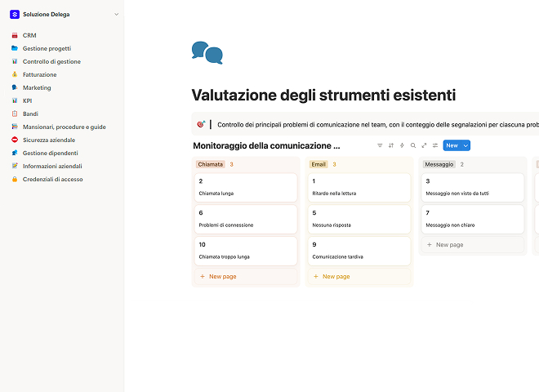Select the Bandi page label
This screenshot has width=539, height=392.
tap(30, 114)
